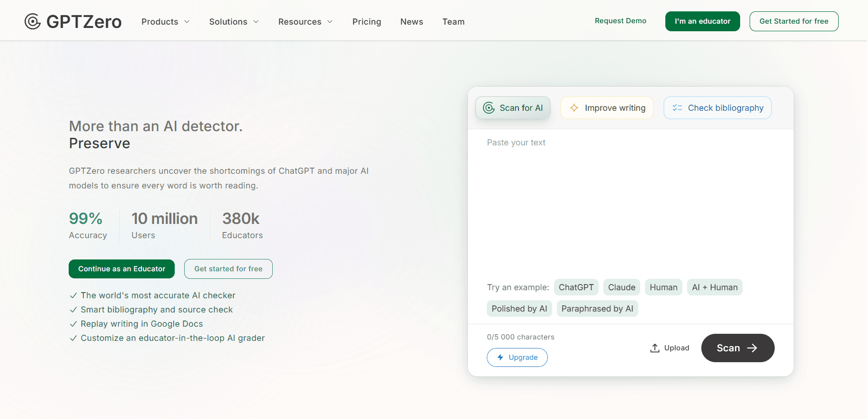Select the Paraphrased by AI example
Viewport: 868px width, 419px height.
[x=597, y=309]
